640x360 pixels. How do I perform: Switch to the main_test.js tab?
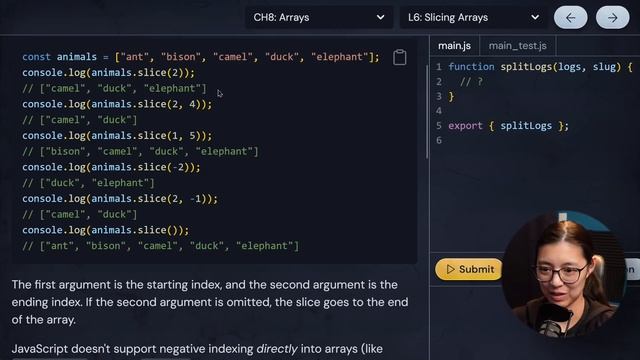(518, 46)
